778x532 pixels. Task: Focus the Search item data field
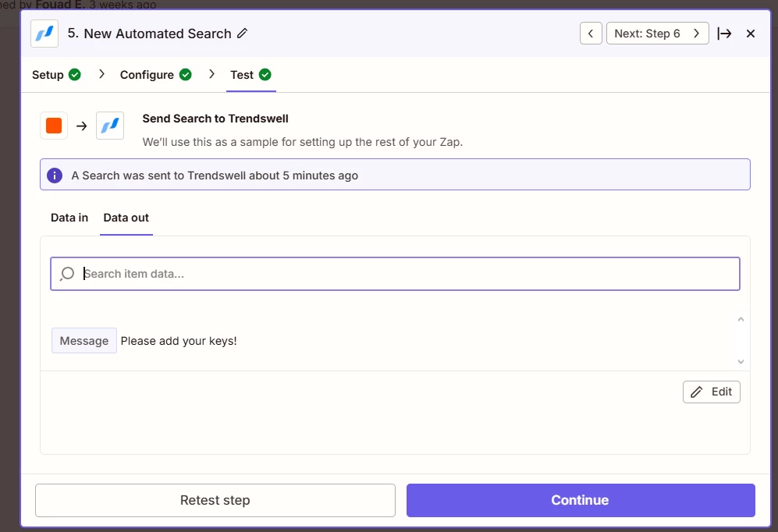coord(395,274)
